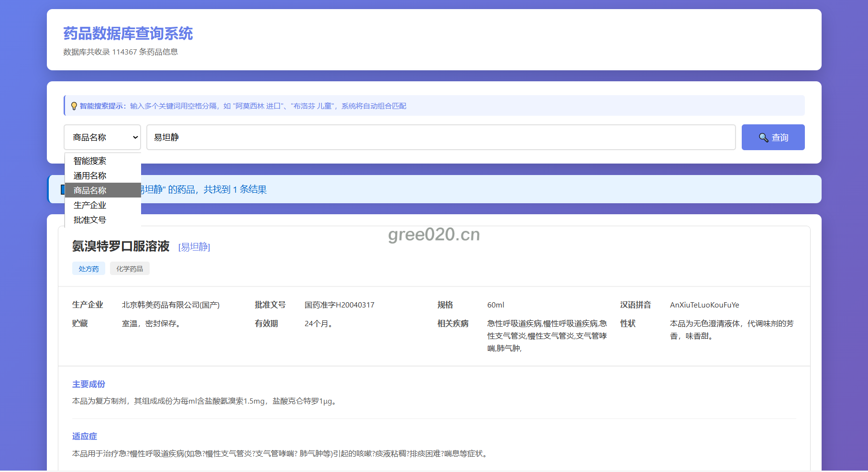
Task: Click the magnifier 查询 search button
Action: [773, 137]
